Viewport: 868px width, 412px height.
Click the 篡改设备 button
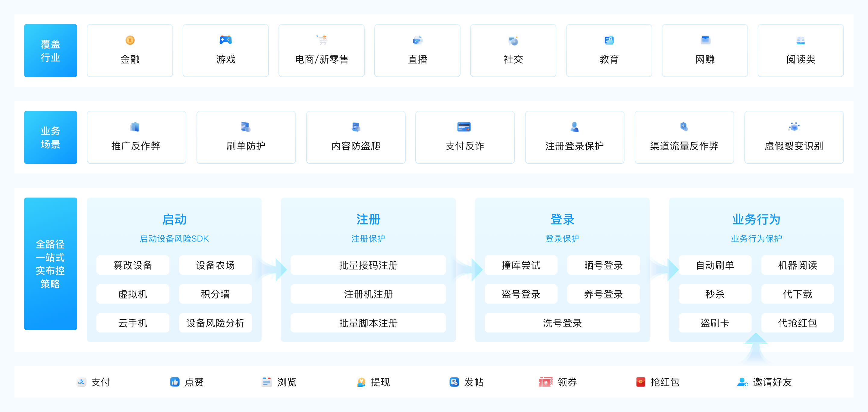click(x=133, y=265)
